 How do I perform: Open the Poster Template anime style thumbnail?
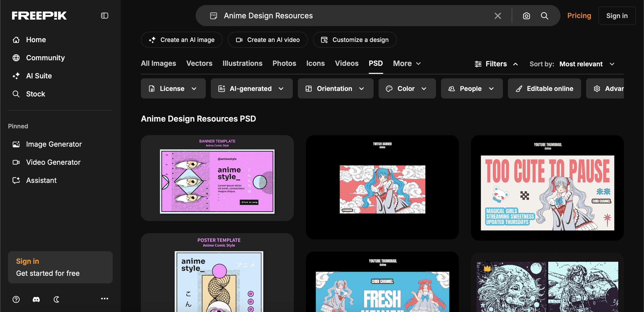tap(217, 273)
